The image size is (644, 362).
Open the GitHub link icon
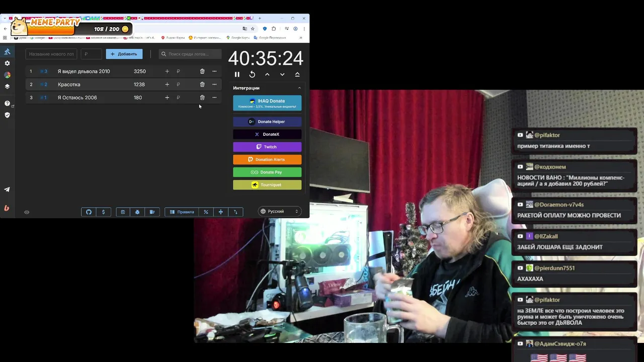pyautogui.click(x=89, y=212)
